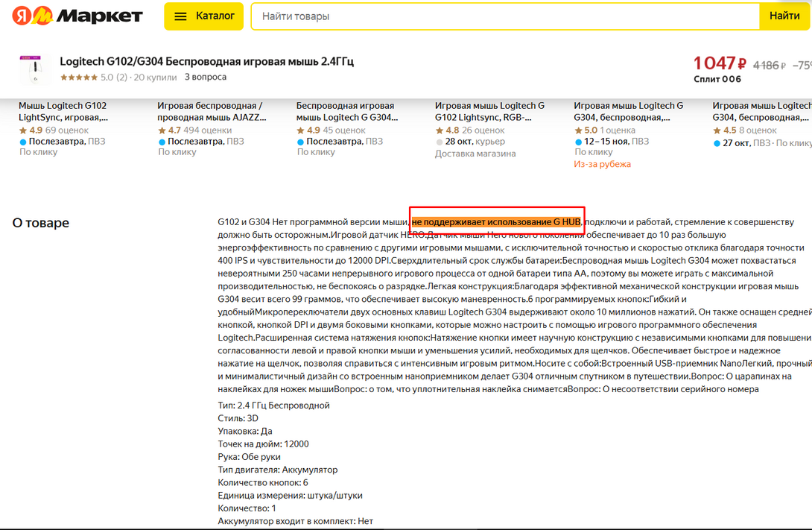
Task: Click the star rating 4.8 with 26 оценок
Action: 440,130
